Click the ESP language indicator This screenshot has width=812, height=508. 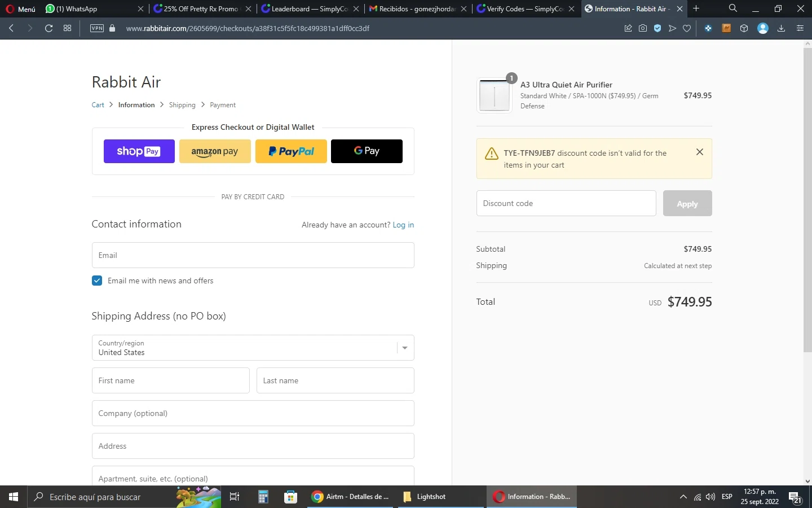[x=727, y=497]
